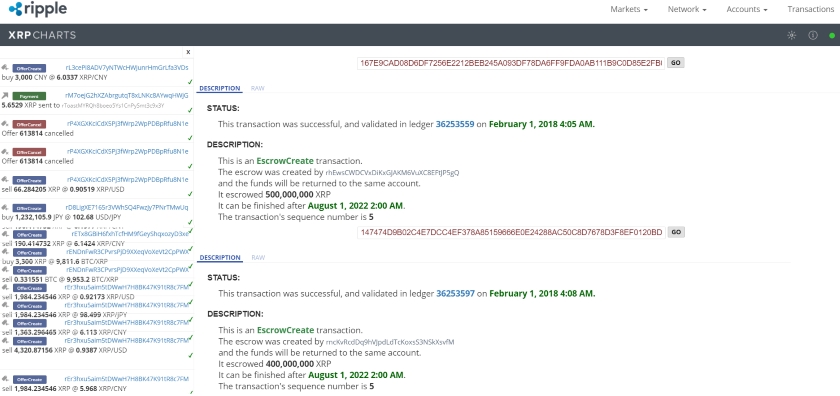
Task: Click hammer icon on buy 1,232,105.9 JPY row
Action: point(5,207)
